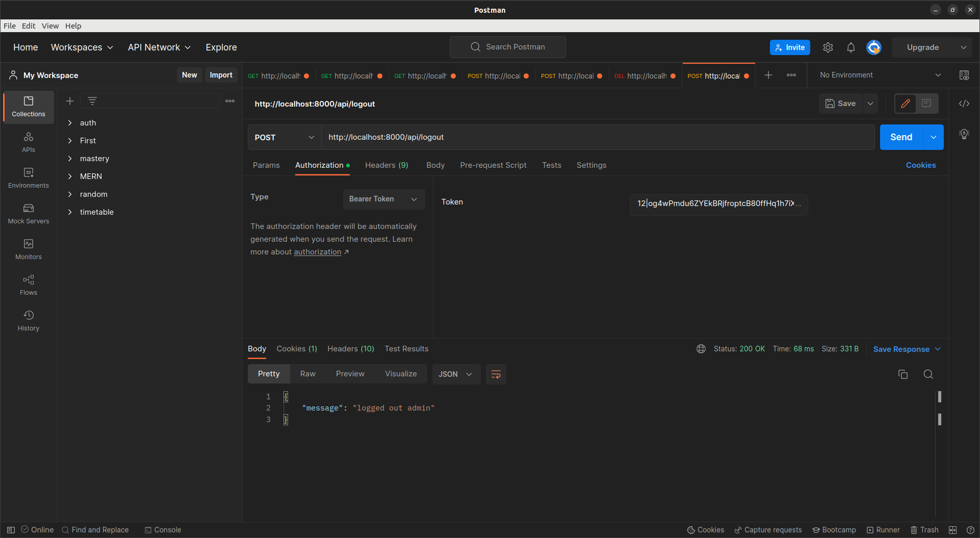Open the No Environment selector
The image size is (980, 538).
(878, 74)
